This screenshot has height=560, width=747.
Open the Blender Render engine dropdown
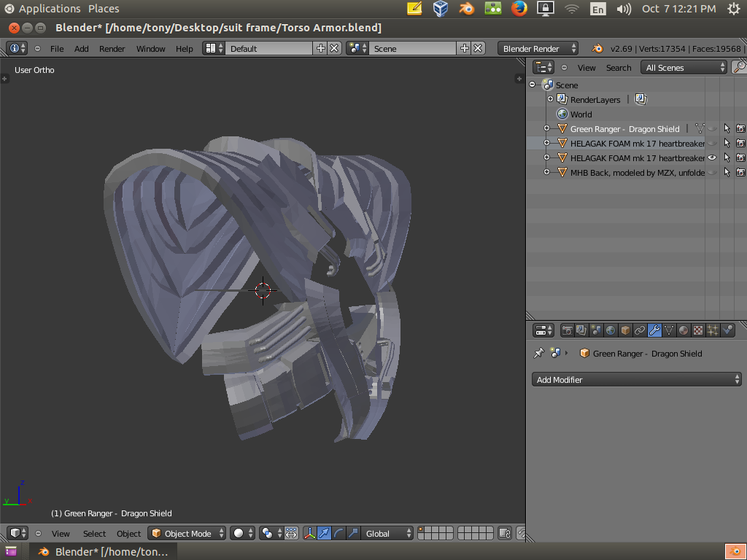click(x=538, y=48)
